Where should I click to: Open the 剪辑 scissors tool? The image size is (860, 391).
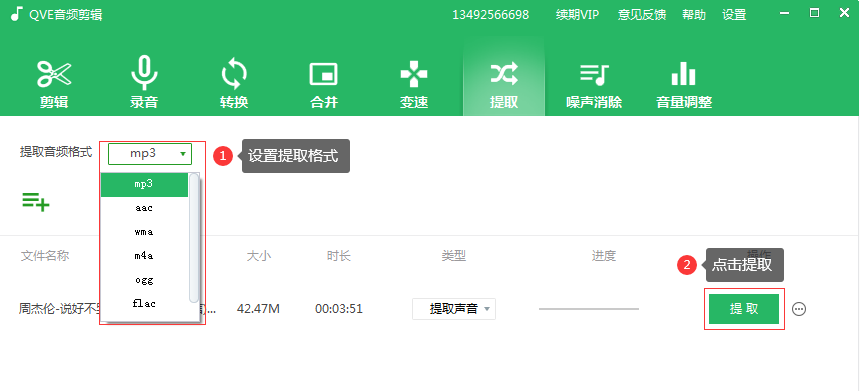54,84
